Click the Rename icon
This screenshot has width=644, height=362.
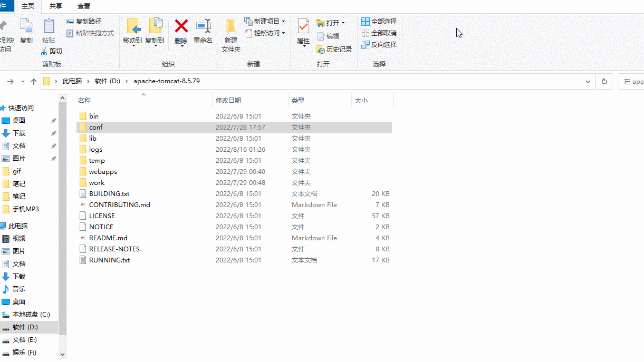point(203,26)
